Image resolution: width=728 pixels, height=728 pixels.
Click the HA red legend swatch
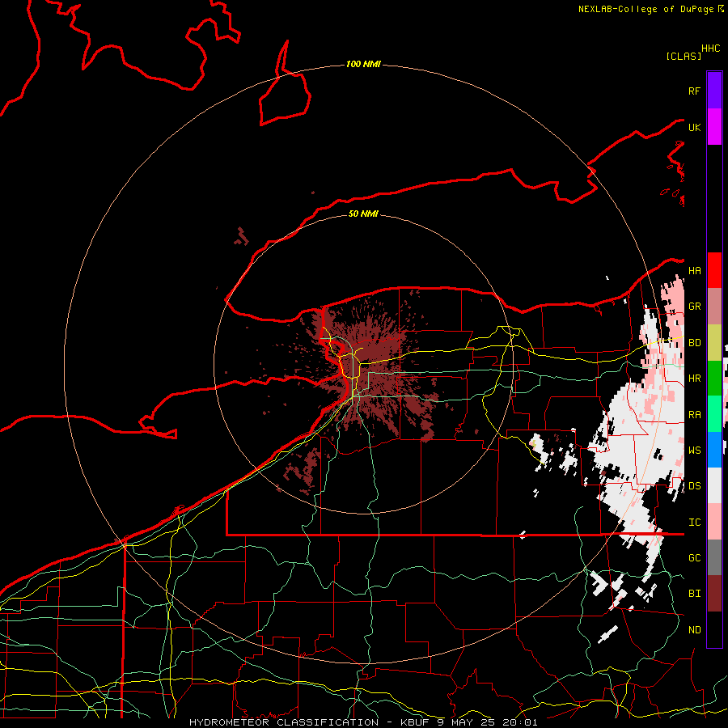point(714,270)
